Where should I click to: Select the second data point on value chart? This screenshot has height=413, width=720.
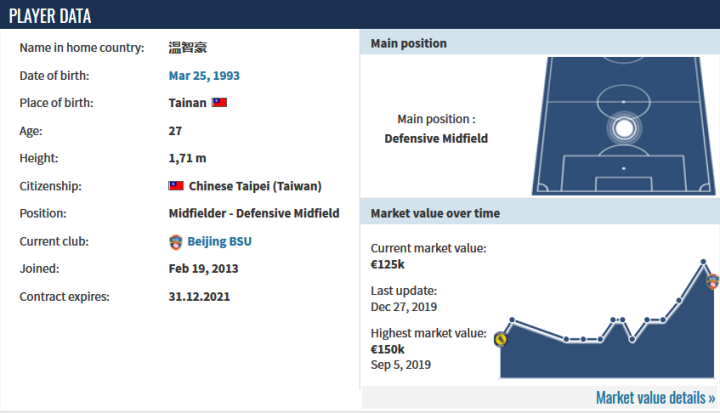[513, 321]
